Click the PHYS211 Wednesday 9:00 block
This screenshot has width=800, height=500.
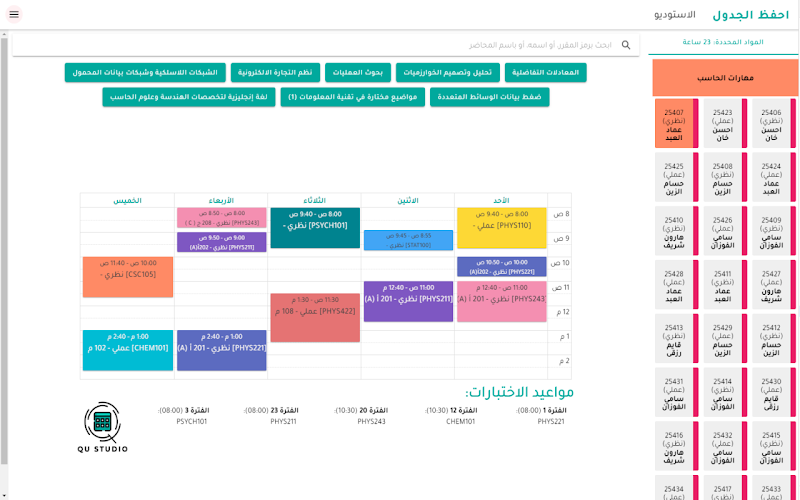[221, 242]
